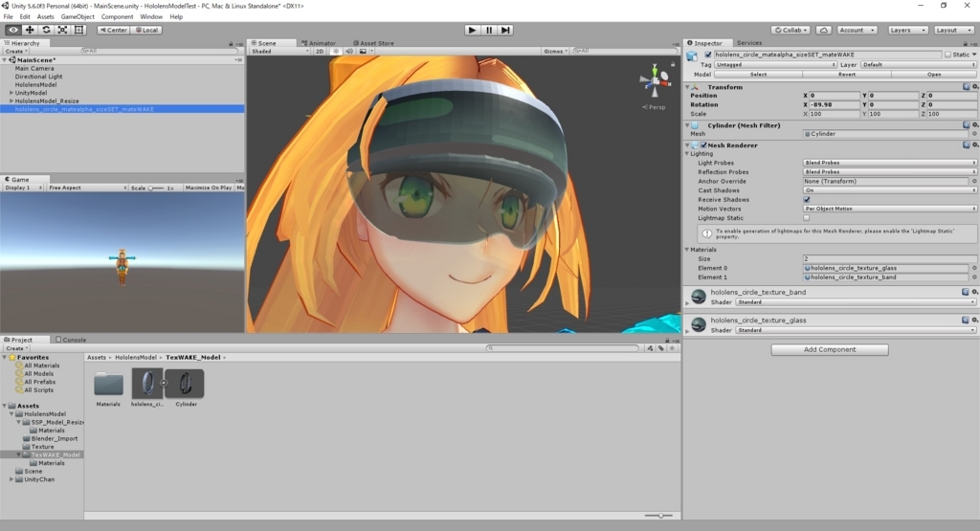The height and width of the screenshot is (531, 980).
Task: Enable the Static checkbox
Action: [947, 55]
